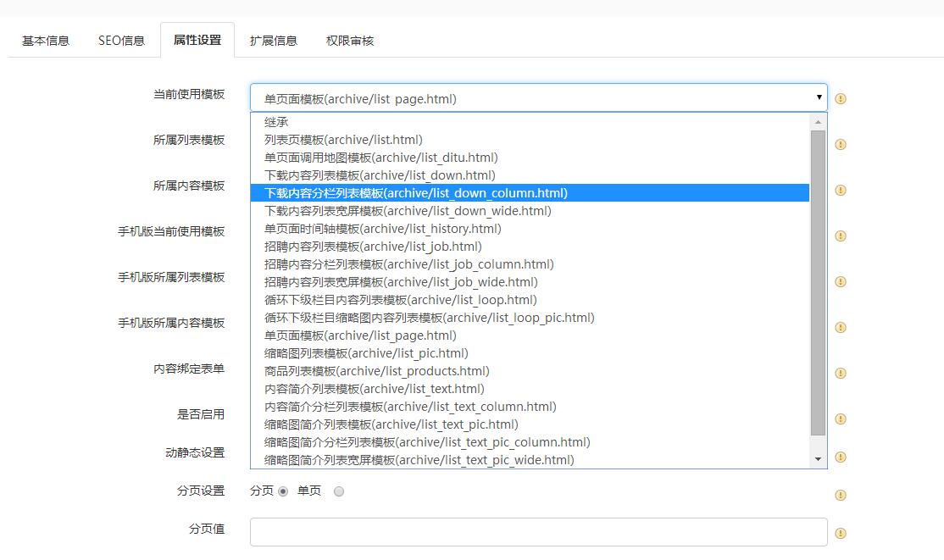Click the help icon beside 手机版当前使用模板

841,236
